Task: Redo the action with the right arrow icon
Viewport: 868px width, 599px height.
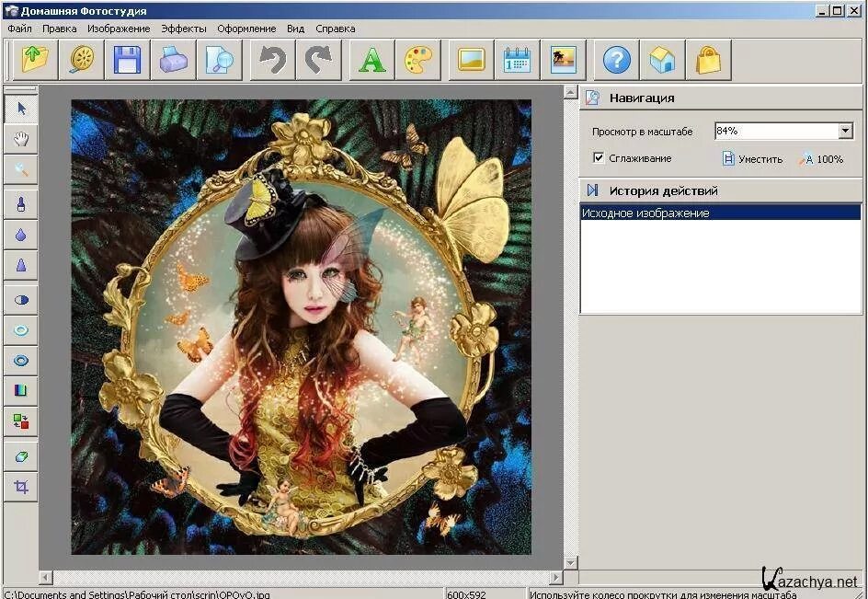Action: click(x=319, y=59)
